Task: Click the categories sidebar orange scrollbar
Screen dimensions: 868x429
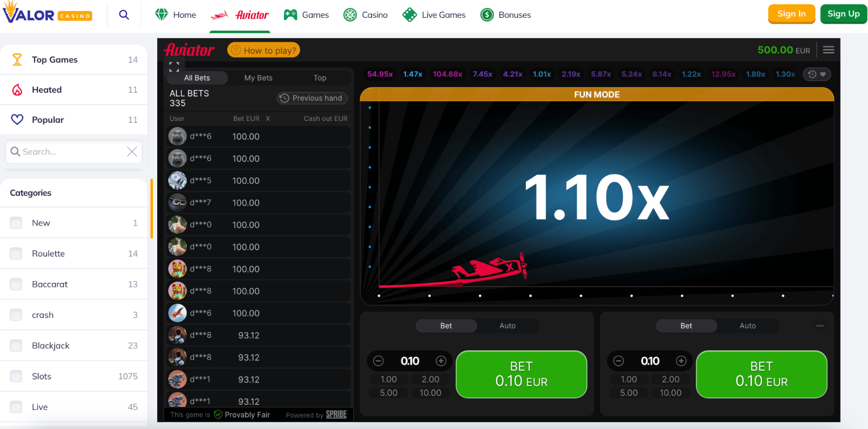Action: [x=152, y=209]
